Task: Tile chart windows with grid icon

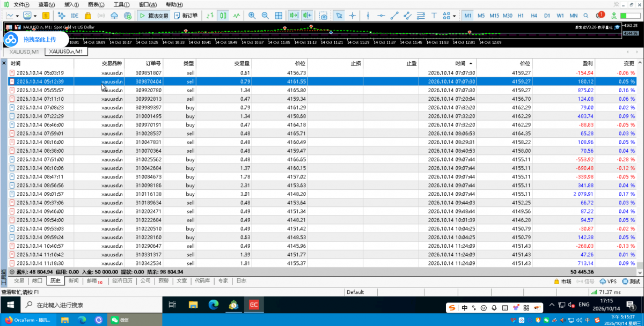Action: coord(279,16)
